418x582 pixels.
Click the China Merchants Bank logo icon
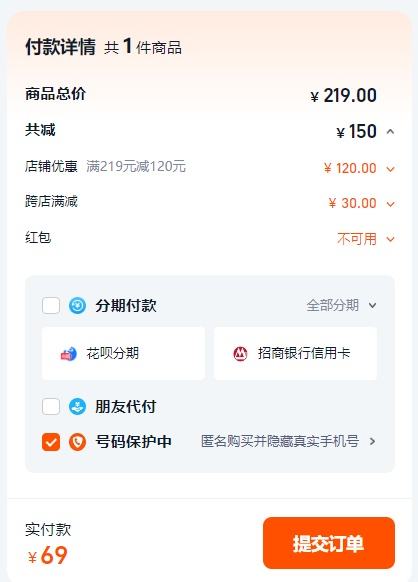pyautogui.click(x=240, y=353)
